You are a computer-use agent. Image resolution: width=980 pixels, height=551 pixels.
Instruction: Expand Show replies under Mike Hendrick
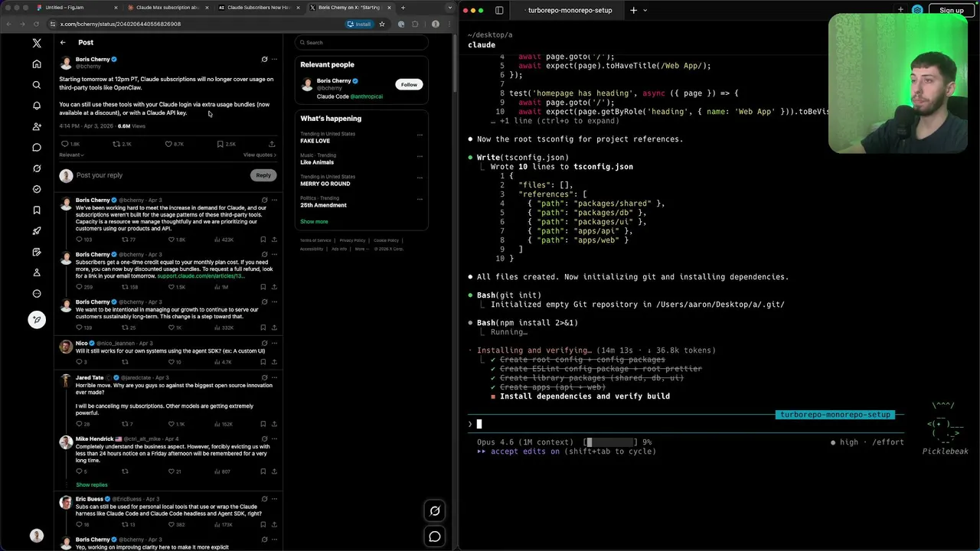(92, 484)
